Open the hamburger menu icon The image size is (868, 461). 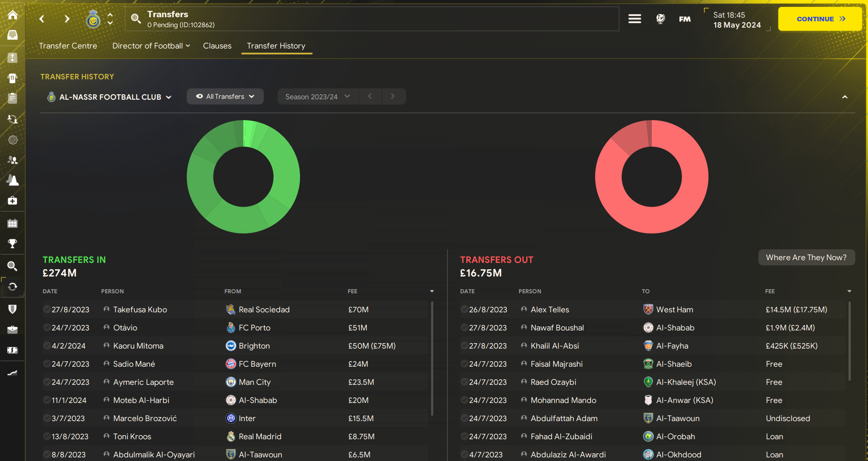click(x=635, y=19)
